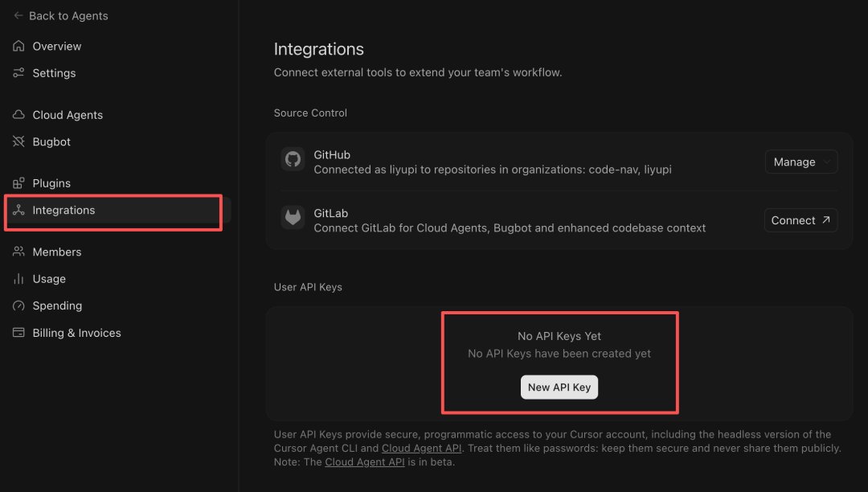Screen dimensions: 868x492
Task: Click the 'Connect GitLab for Cloud Agents' description
Action: (x=510, y=228)
